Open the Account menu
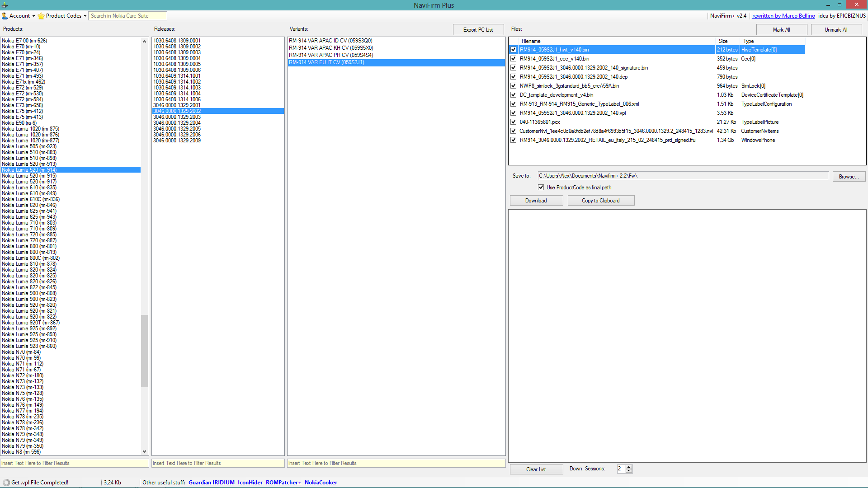 point(19,16)
